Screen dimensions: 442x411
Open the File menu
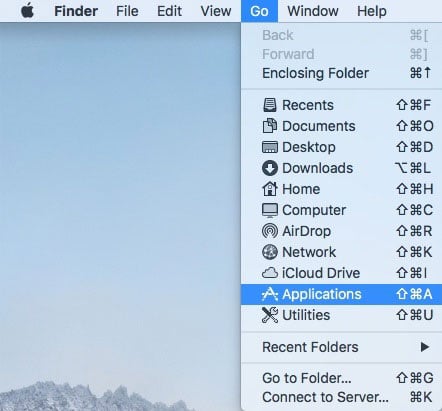pos(127,11)
